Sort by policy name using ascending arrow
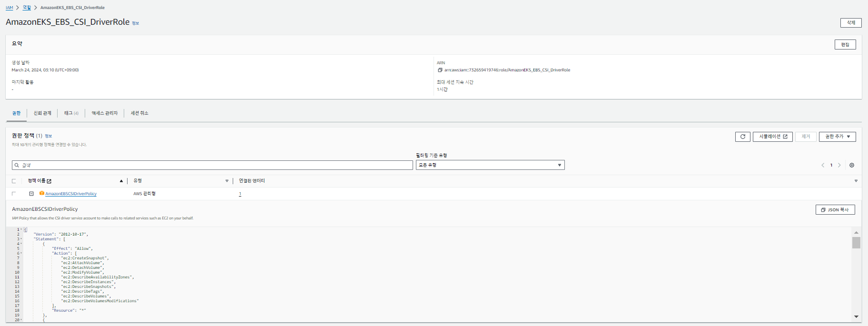 coord(121,181)
